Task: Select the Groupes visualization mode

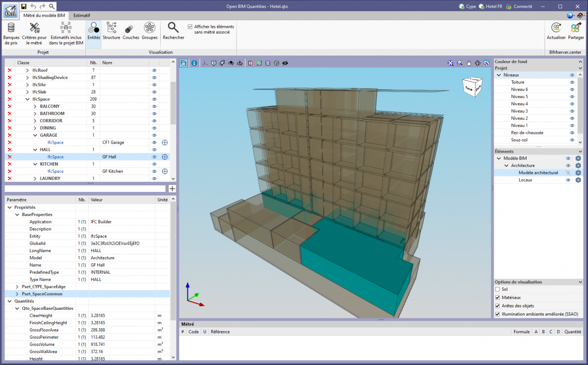Action: click(150, 31)
